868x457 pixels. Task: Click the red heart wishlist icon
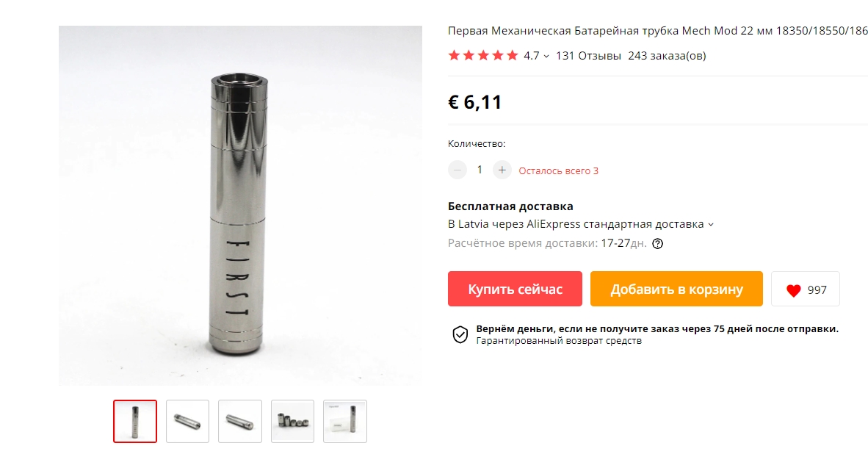[793, 290]
